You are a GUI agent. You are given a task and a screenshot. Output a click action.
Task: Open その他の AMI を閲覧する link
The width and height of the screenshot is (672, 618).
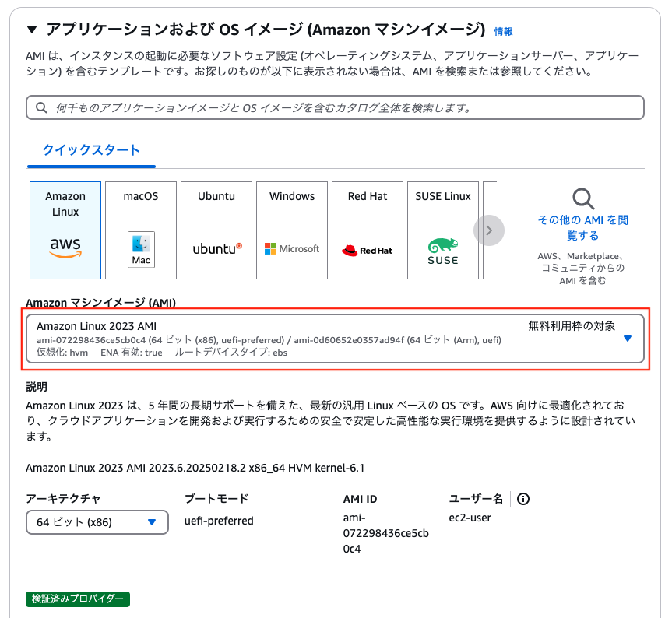point(583,228)
